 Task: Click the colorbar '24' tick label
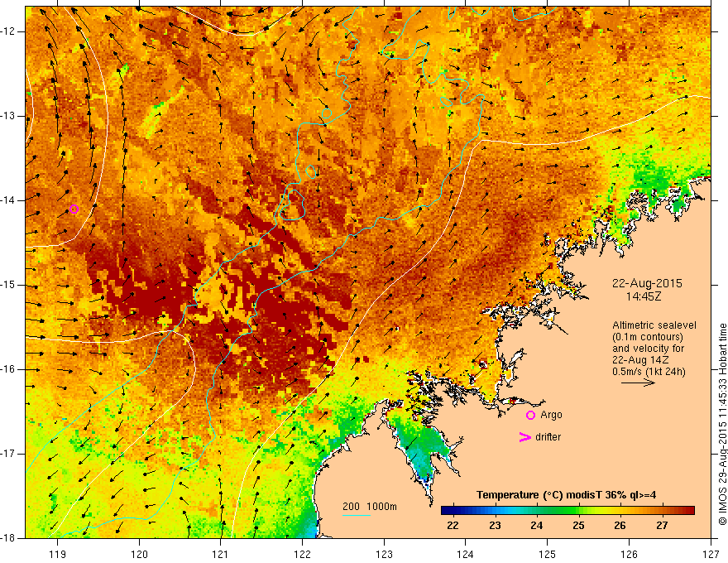[x=536, y=526]
